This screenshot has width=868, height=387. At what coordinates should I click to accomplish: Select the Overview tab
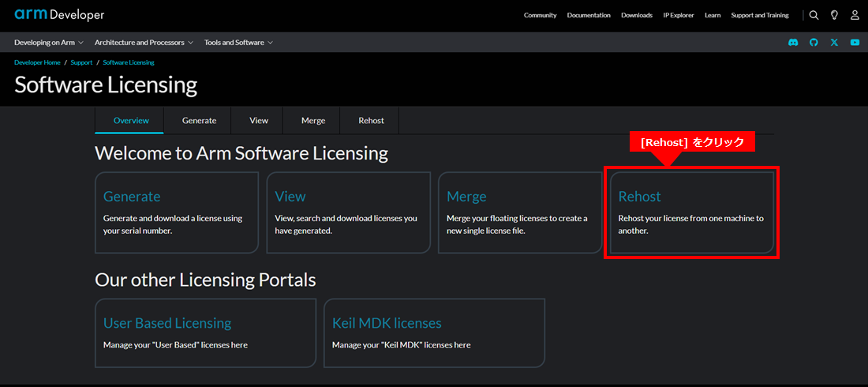coord(131,120)
